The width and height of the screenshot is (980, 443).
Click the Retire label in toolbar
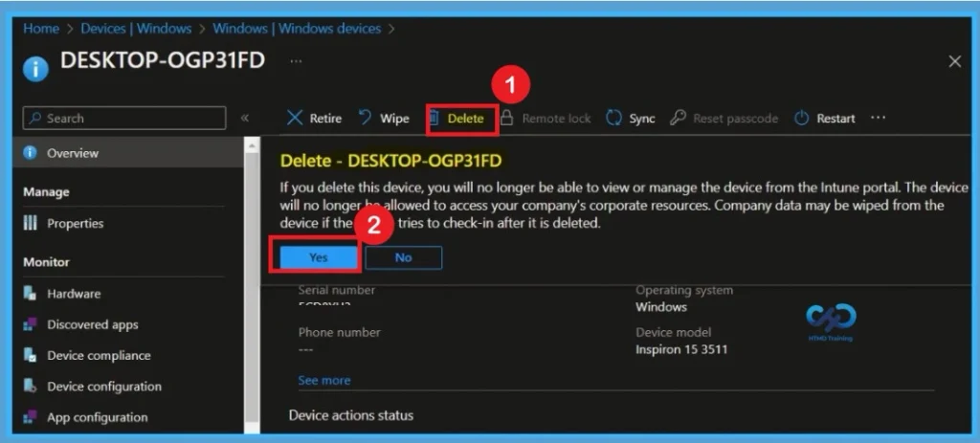pos(325,118)
